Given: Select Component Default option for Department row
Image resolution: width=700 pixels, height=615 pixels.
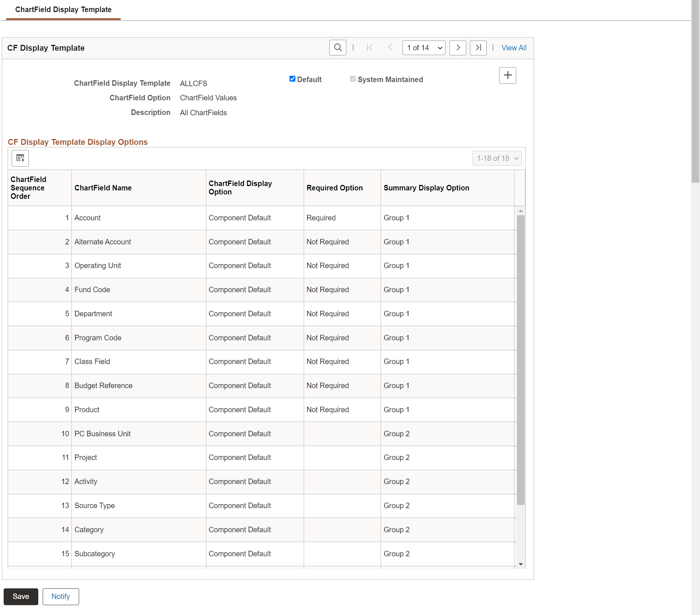Looking at the screenshot, I should coord(240,314).
